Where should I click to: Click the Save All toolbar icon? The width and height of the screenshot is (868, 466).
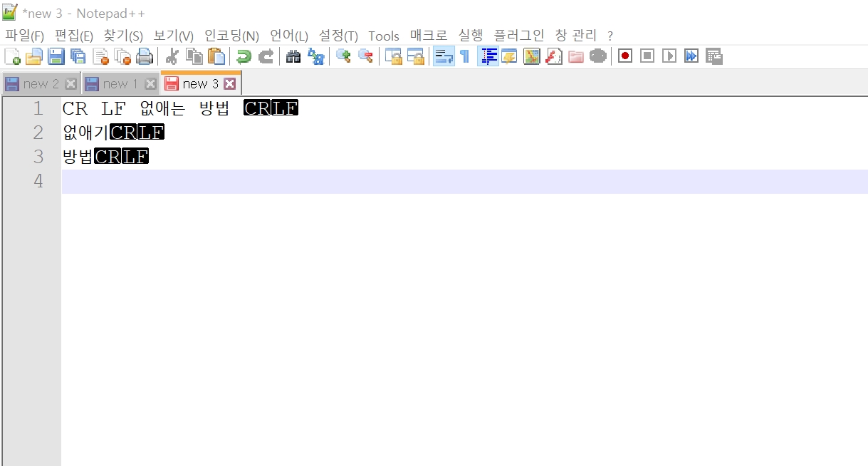pyautogui.click(x=78, y=56)
